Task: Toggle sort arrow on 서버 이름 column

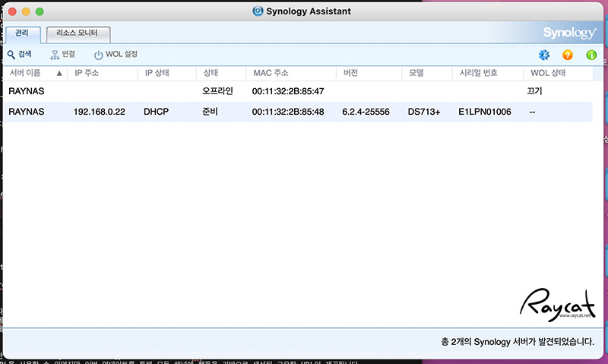Action: pyautogui.click(x=59, y=73)
